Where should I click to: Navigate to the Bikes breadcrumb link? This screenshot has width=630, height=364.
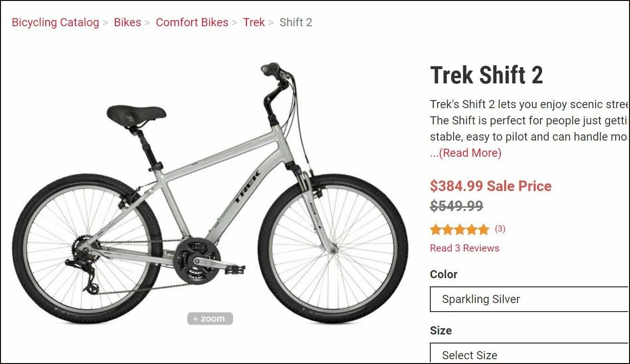tap(127, 22)
